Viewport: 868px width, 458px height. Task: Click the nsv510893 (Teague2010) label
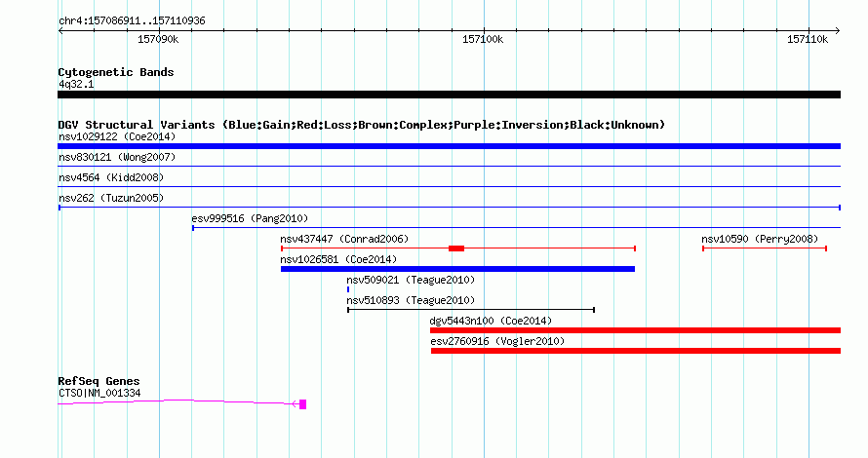411,300
